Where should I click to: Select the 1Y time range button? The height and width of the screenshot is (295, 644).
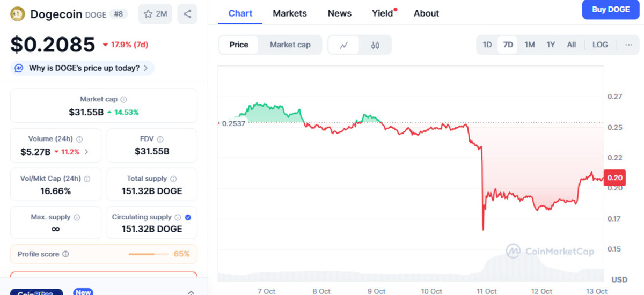pyautogui.click(x=551, y=45)
